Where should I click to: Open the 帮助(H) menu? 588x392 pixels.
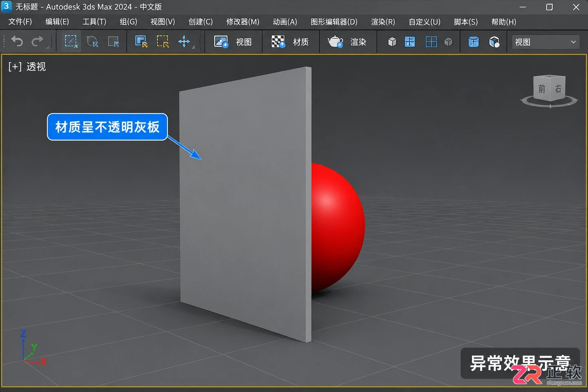[504, 22]
